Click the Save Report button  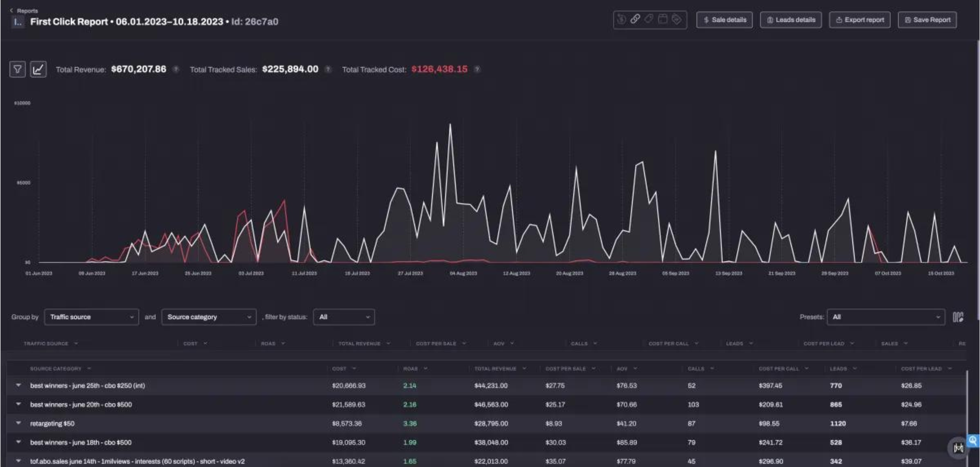click(x=927, y=20)
